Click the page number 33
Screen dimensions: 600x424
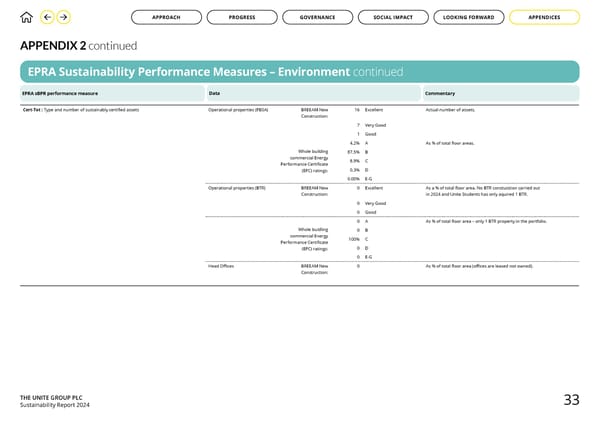[x=571, y=400]
